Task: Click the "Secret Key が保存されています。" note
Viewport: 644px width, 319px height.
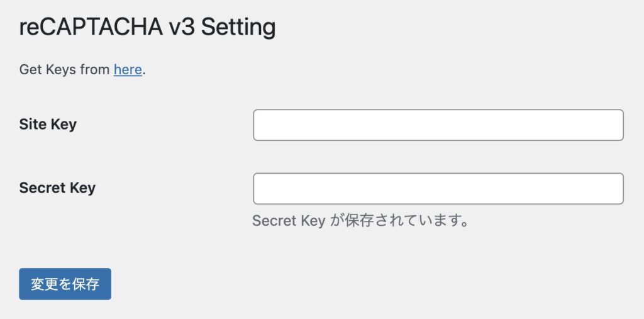Action: point(361,221)
